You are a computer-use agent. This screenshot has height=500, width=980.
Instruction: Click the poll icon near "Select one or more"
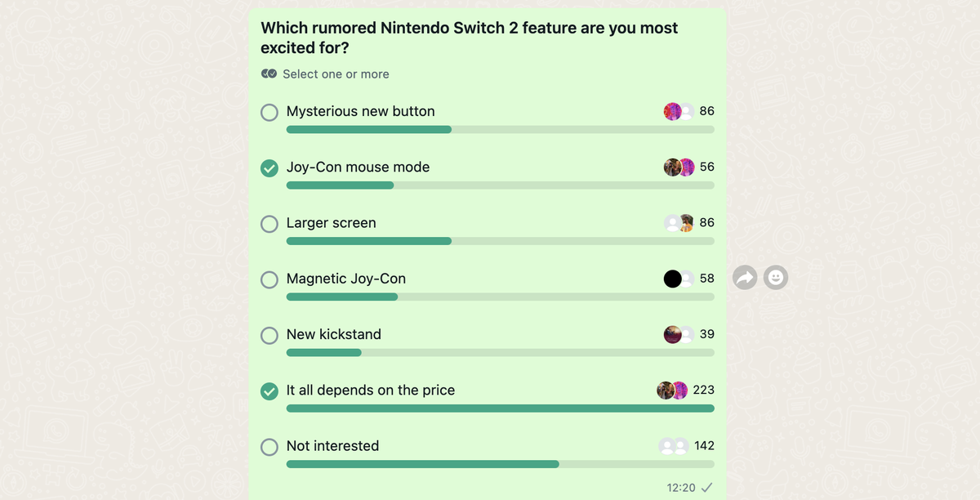268,74
